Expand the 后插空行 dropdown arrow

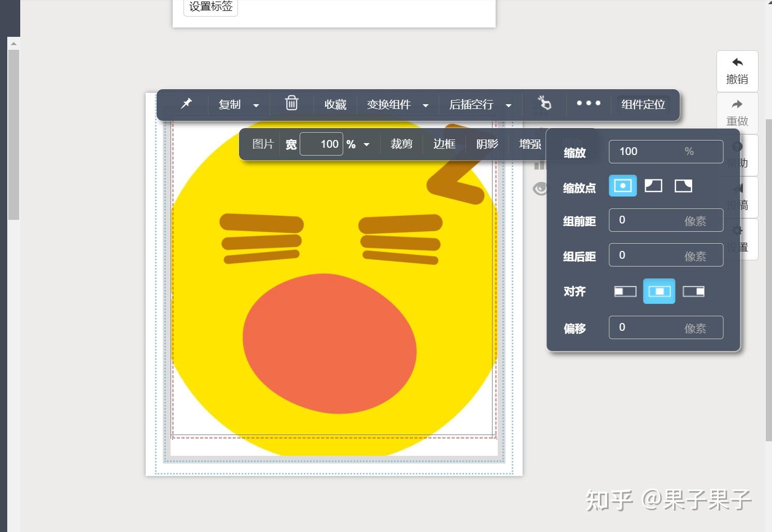(509, 105)
